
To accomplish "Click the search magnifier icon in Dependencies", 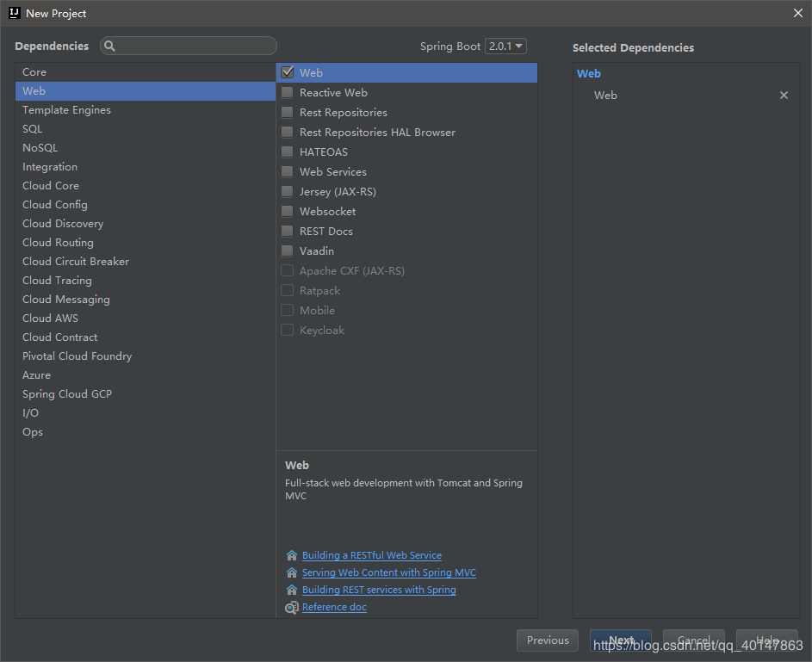I will 110,46.
